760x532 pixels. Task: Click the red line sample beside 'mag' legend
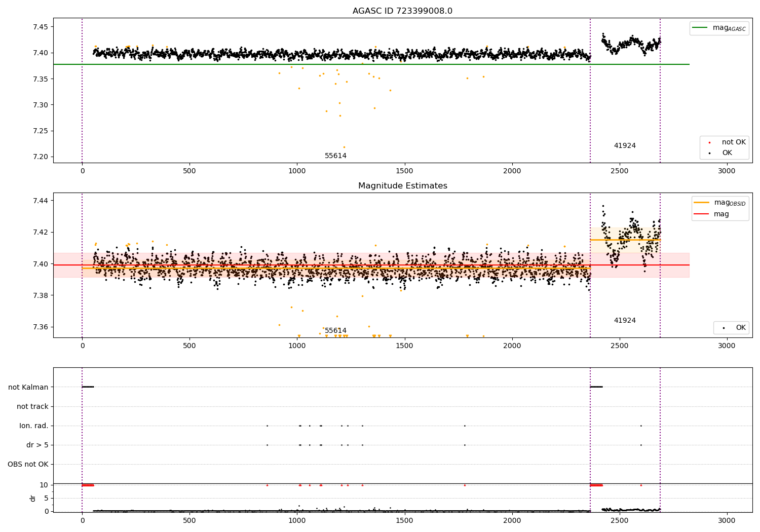point(702,214)
